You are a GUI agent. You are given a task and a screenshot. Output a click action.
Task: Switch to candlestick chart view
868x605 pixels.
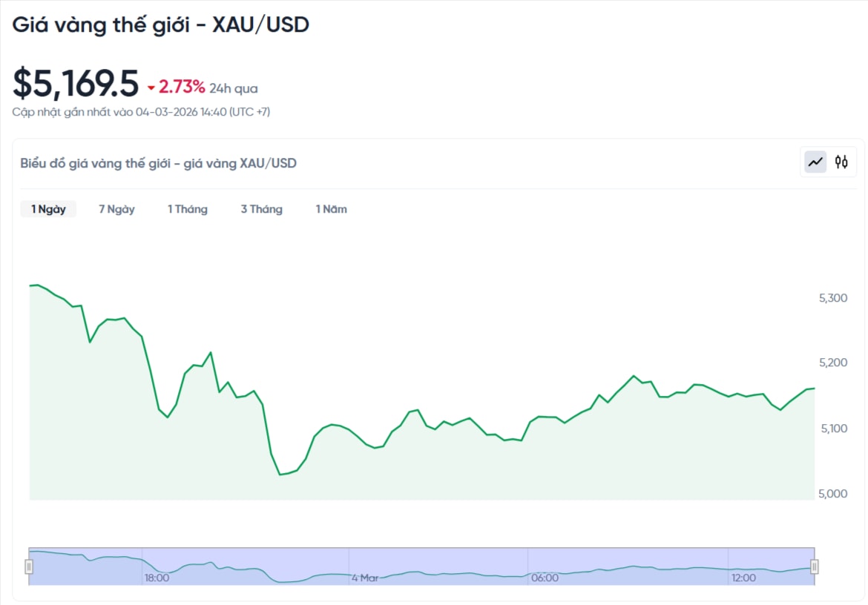(841, 162)
